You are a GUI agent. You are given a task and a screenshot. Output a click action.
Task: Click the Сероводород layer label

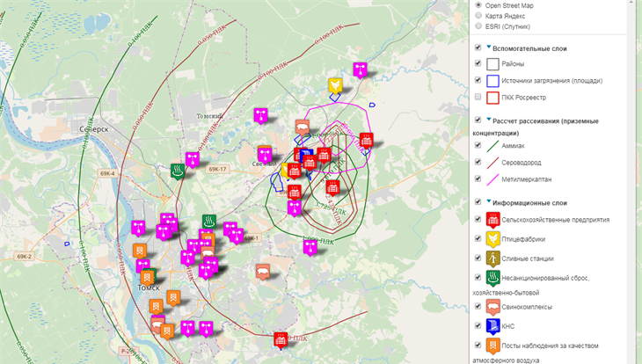pos(522,163)
